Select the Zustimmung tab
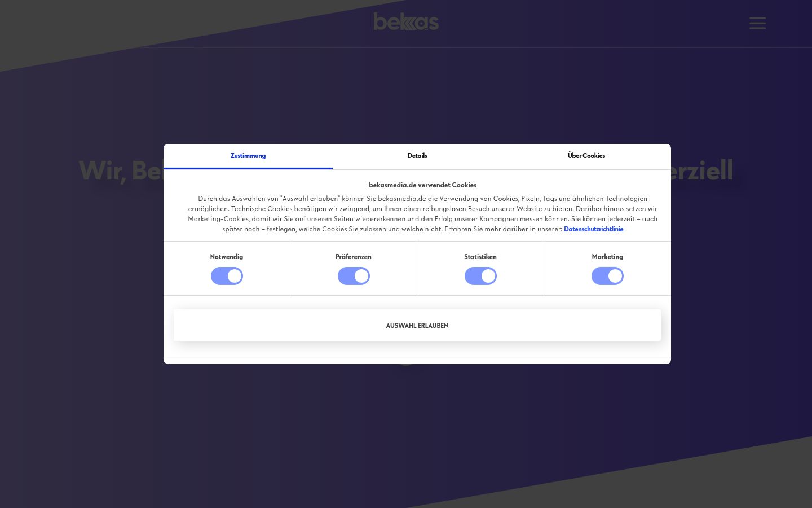Screen dimensions: 812x508 (x=248, y=156)
